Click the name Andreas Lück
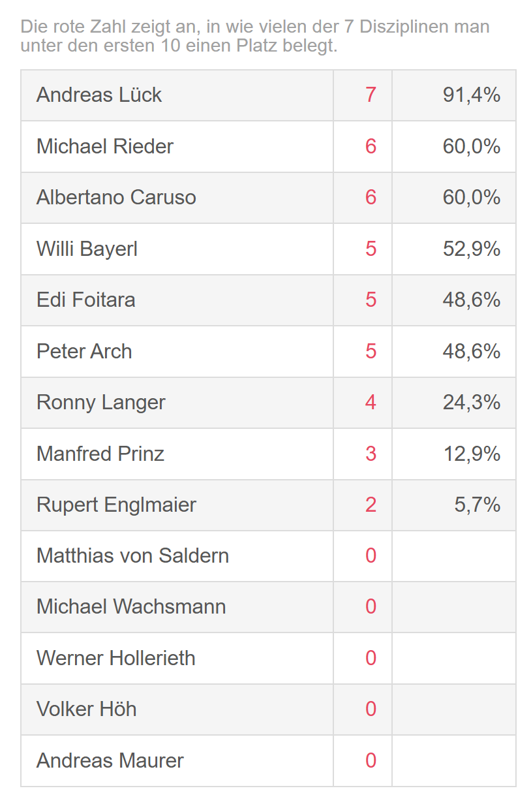Image resolution: width=531 pixels, height=812 pixels. click(99, 95)
